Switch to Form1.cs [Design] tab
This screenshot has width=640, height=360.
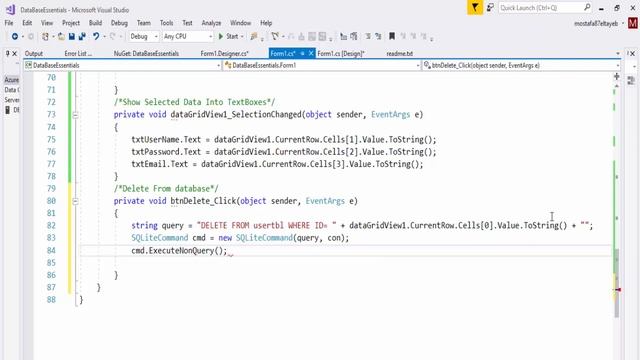(x=341, y=53)
